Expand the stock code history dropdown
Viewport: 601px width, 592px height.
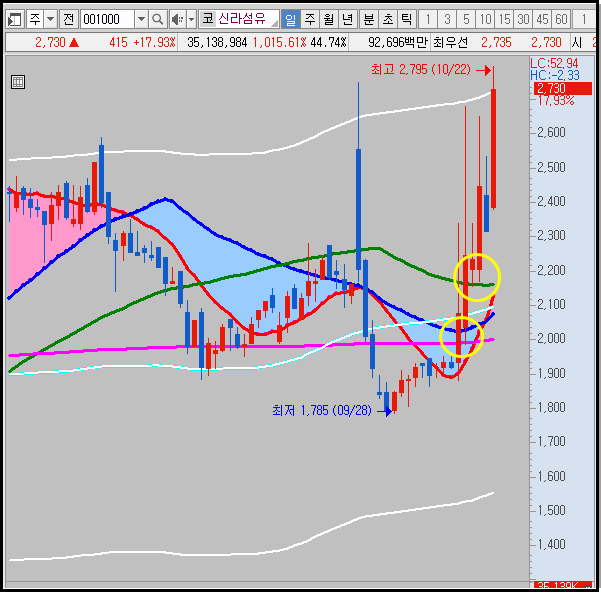[x=141, y=19]
